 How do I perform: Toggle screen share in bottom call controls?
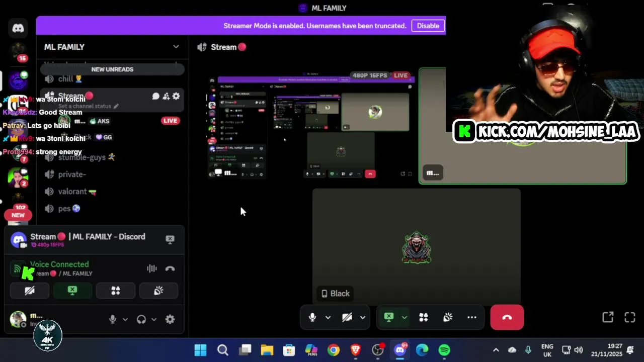click(389, 317)
